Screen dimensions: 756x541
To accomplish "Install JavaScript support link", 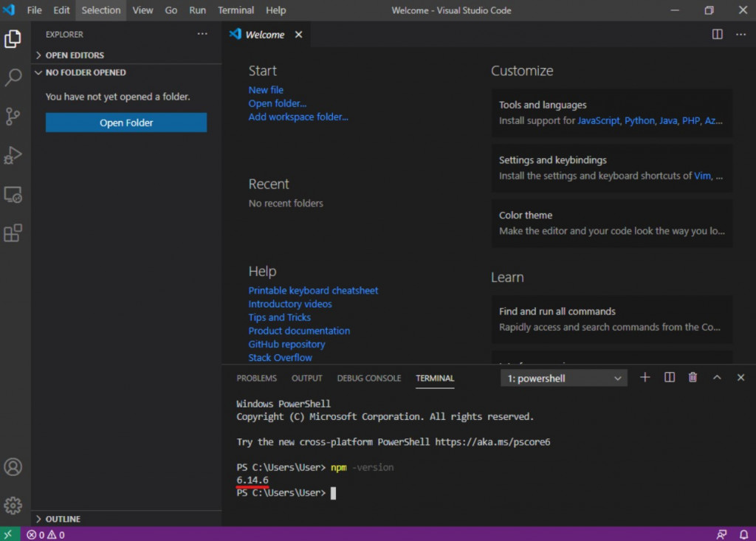I will pyautogui.click(x=598, y=120).
